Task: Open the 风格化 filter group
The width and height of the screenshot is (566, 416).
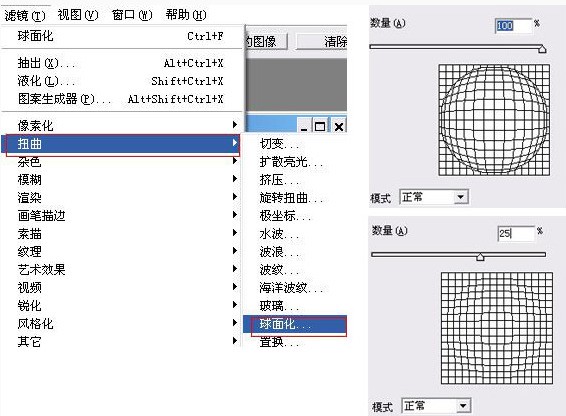Action: (121, 324)
